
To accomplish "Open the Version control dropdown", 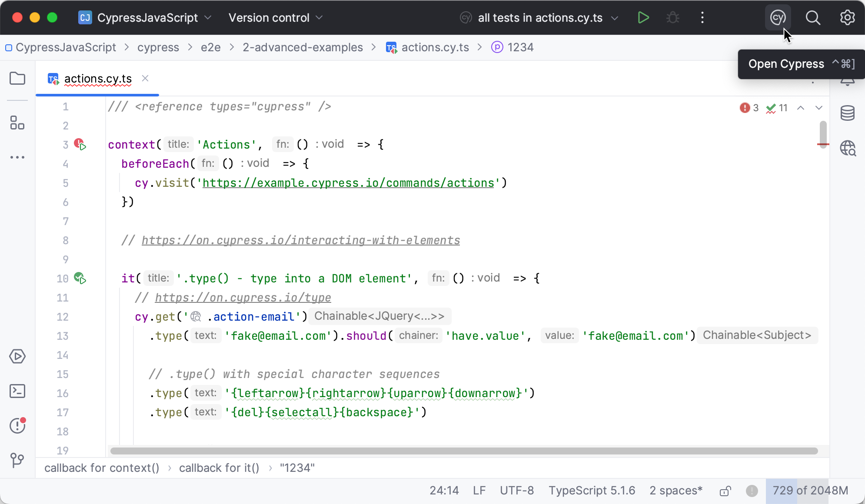I will pyautogui.click(x=276, y=18).
